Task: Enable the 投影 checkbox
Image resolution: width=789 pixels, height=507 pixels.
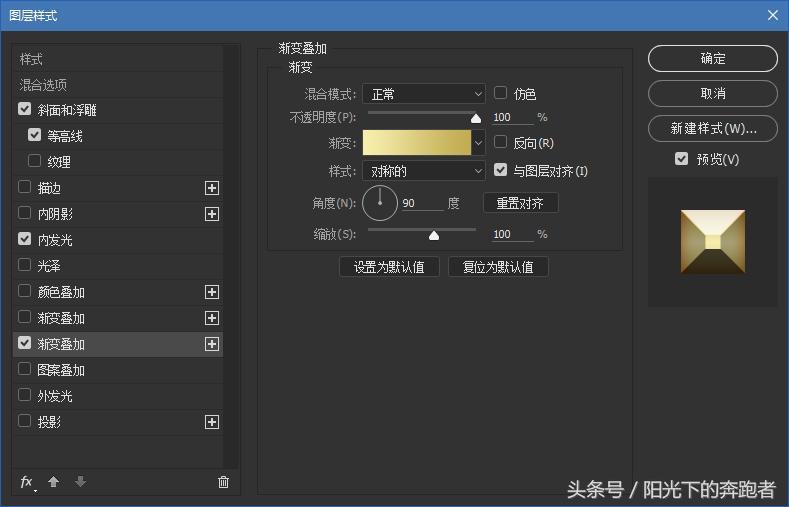Action: [x=24, y=420]
